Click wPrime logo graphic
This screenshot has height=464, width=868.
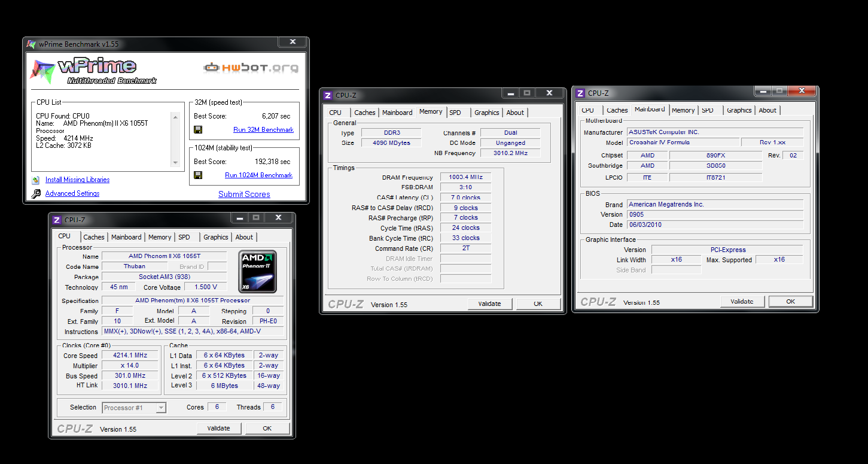click(x=93, y=71)
